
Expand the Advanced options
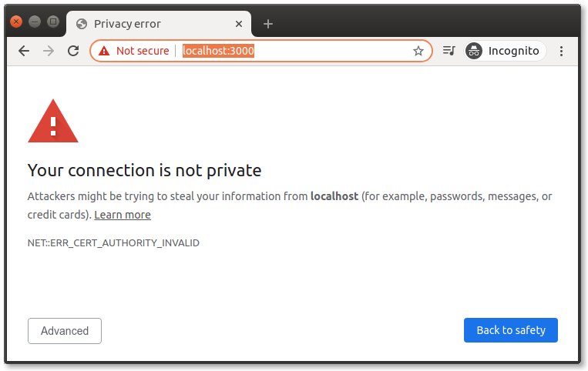[65, 331]
